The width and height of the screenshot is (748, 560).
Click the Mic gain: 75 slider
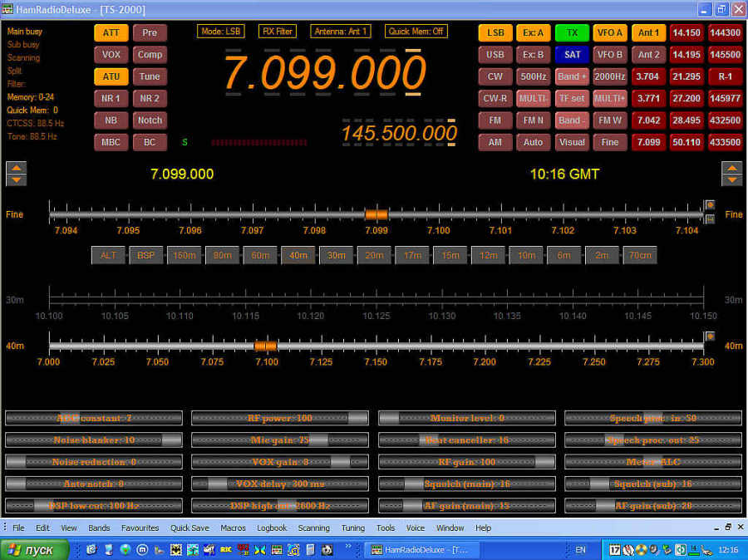pyautogui.click(x=280, y=440)
